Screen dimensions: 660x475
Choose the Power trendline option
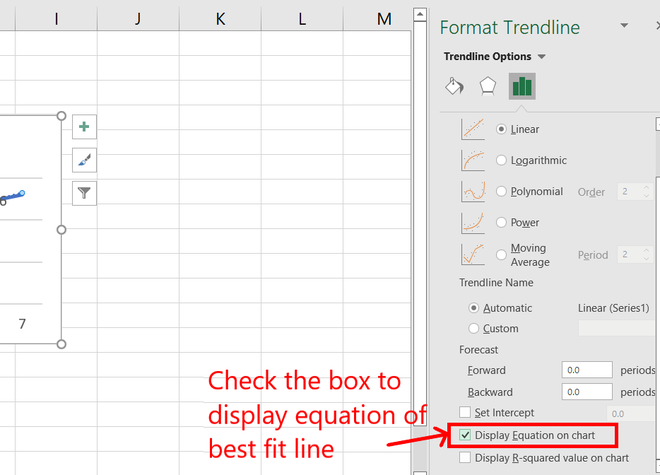pos(501,222)
